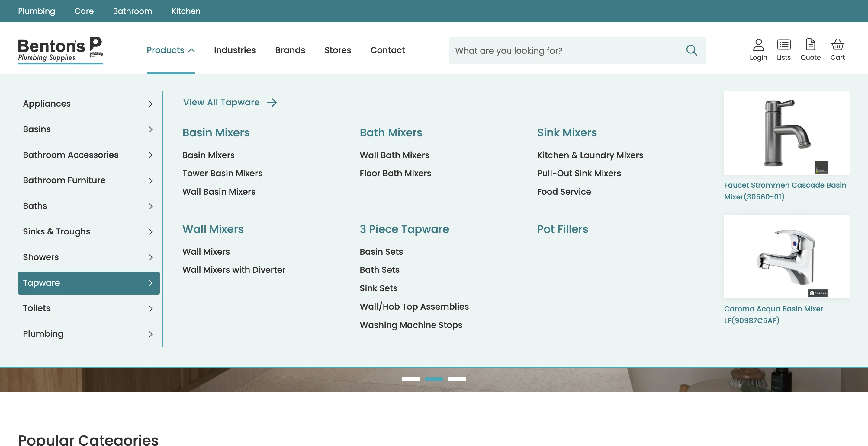Open the Pot Fillers heading link
Viewport: 868px width, 446px height.
pos(562,229)
